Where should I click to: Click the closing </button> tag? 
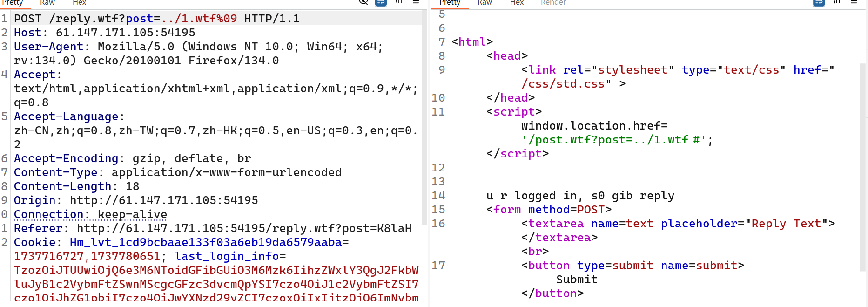[552, 293]
